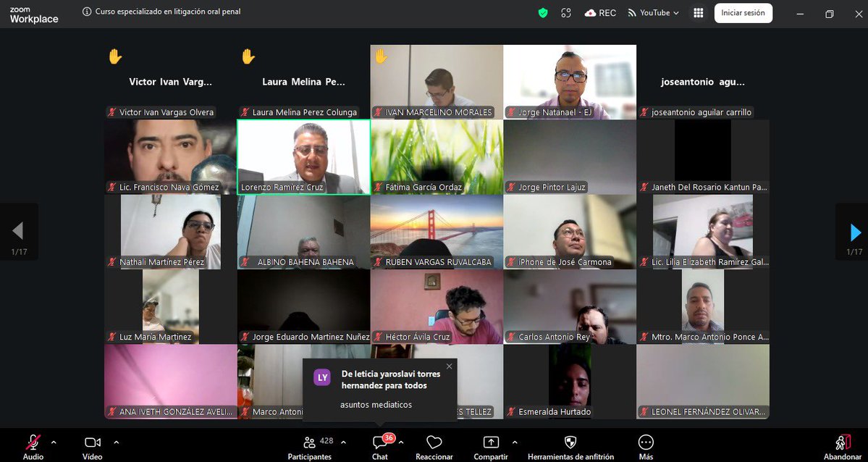Click muted mic icon of Jorge Natanael
Viewport: 868px width, 462px height.
pos(512,112)
